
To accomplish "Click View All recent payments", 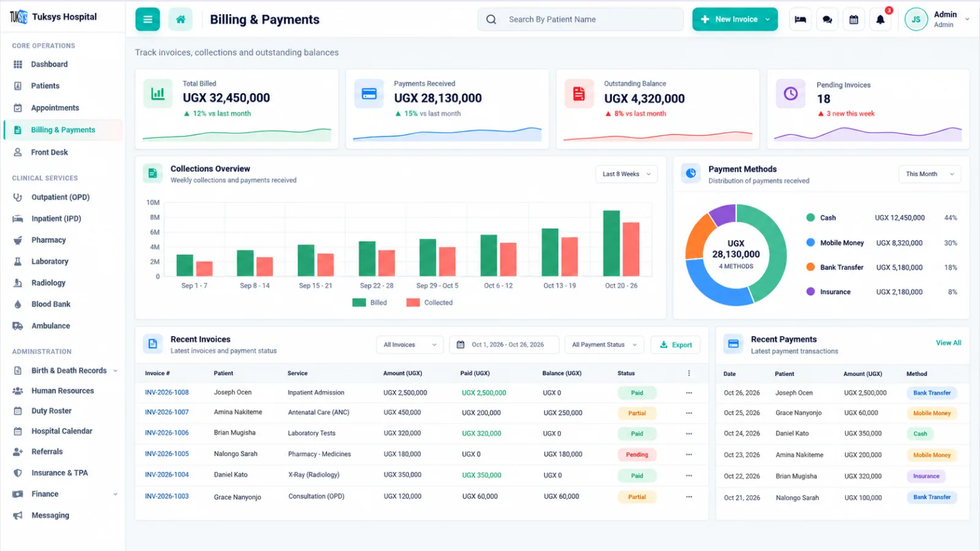I will (x=948, y=343).
